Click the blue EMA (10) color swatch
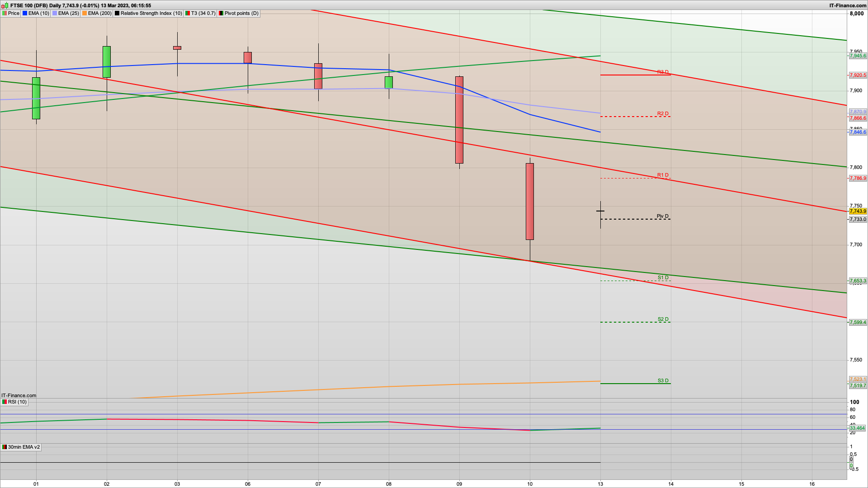The height and width of the screenshot is (488, 868). point(25,13)
